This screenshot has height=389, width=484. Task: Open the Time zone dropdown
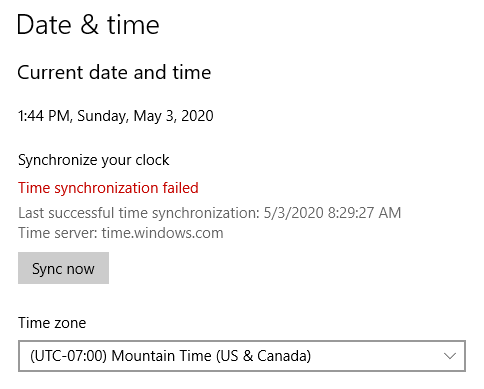242,356
